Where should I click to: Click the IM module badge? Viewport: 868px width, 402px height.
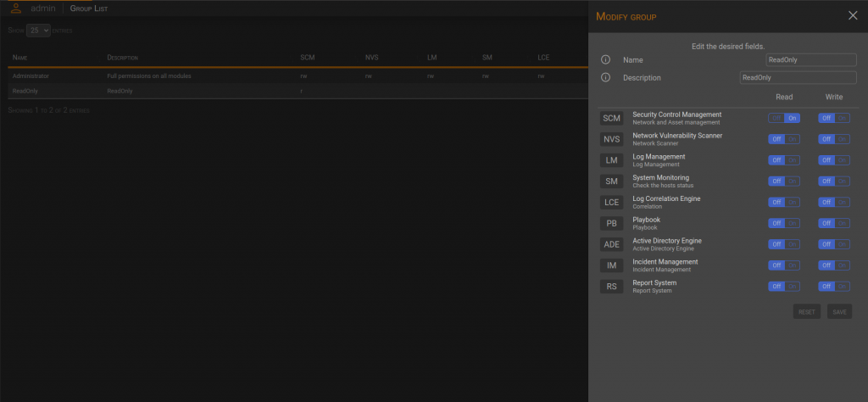[x=612, y=265]
